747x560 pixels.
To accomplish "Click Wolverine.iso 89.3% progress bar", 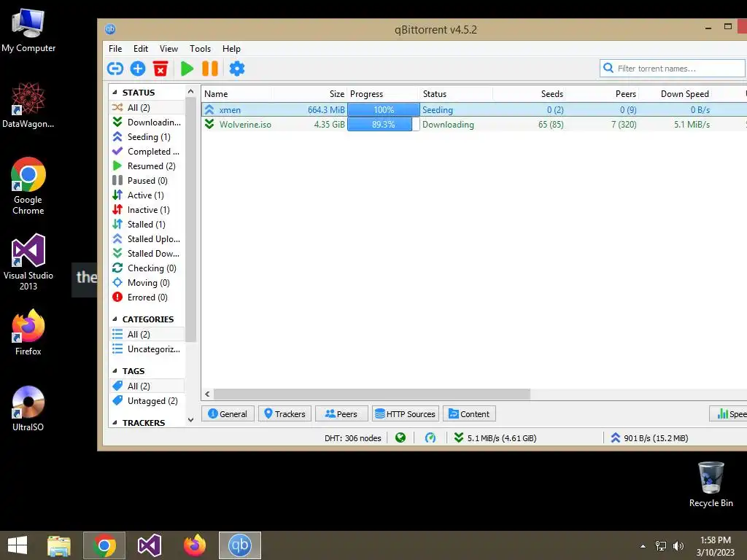I will click(x=383, y=124).
